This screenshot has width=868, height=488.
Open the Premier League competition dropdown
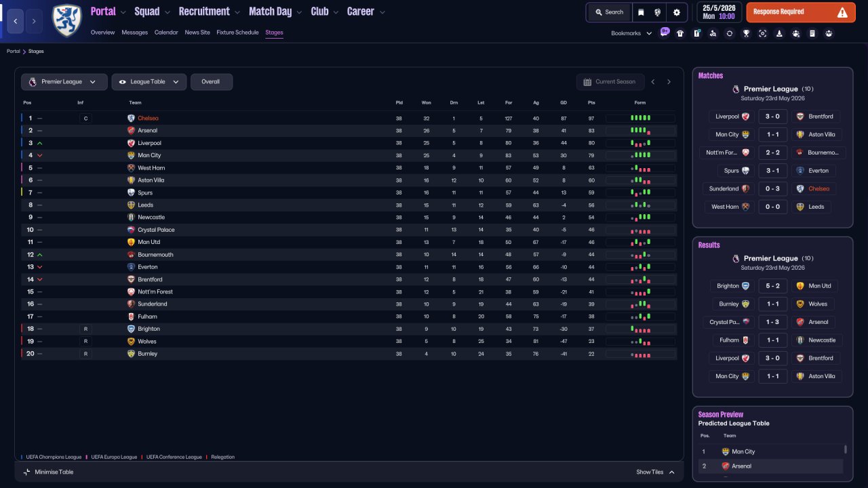click(64, 82)
